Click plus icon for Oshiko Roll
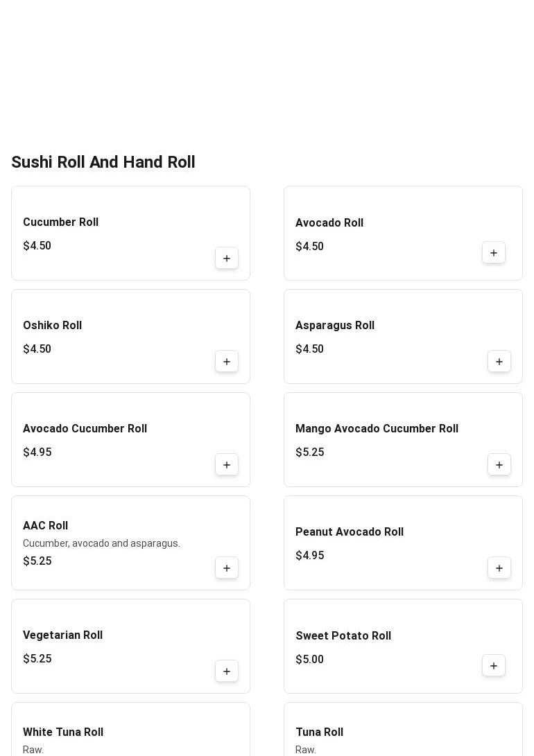The height and width of the screenshot is (756, 534). pyautogui.click(x=227, y=362)
